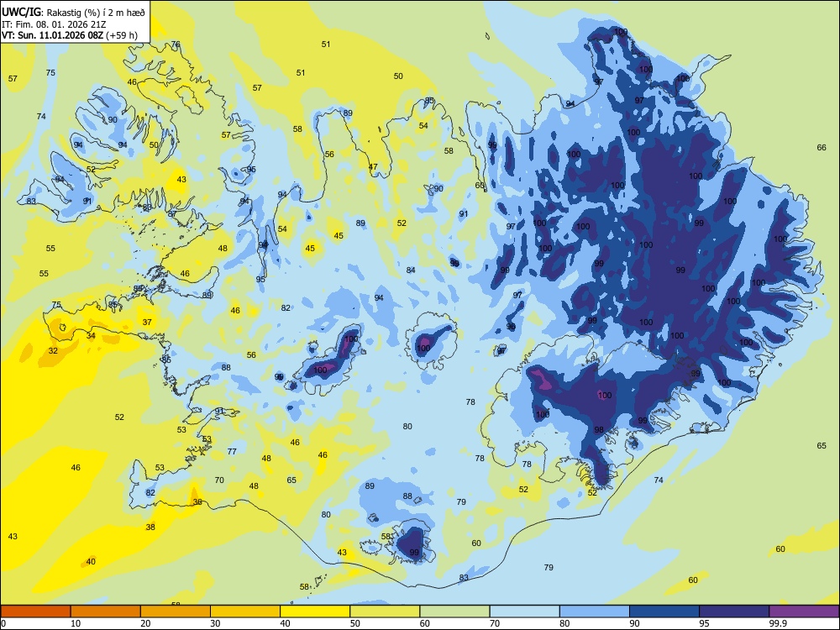Click the map humidity value '77'

[232, 452]
